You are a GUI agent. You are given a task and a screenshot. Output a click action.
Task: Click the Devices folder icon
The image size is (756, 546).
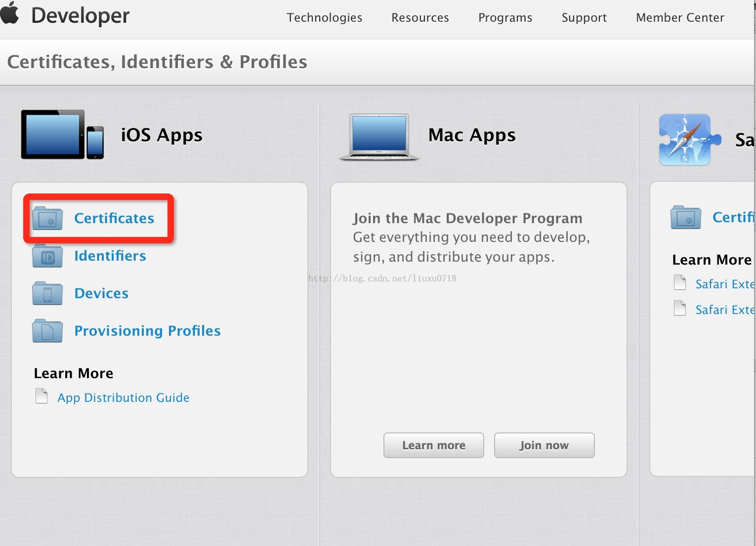[x=47, y=293]
